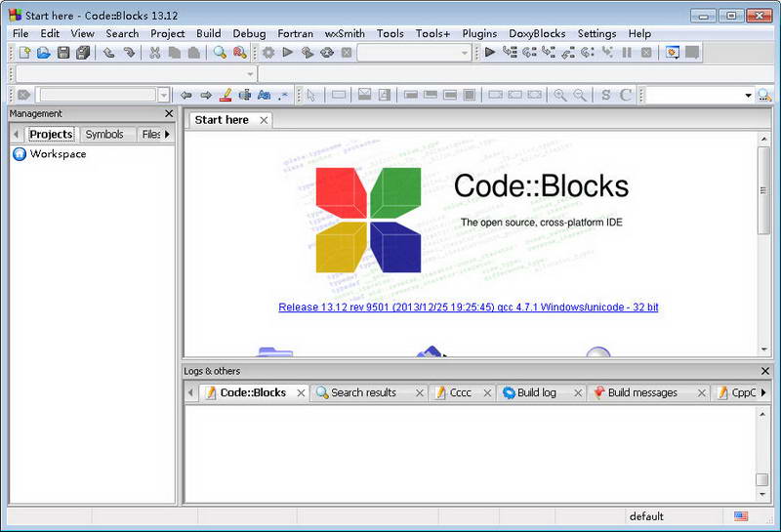Switch to the Build log tab
This screenshot has height=532, width=781.
[536, 392]
